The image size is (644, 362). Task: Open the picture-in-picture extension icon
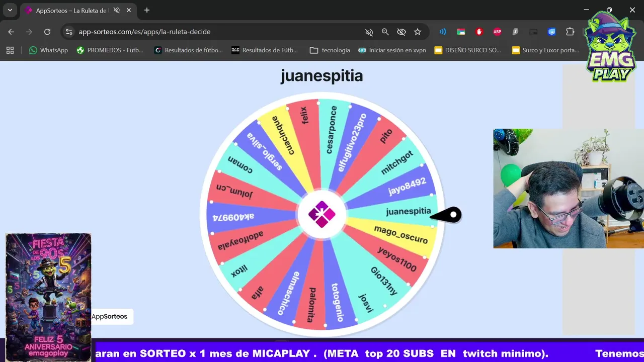pyautogui.click(x=533, y=32)
